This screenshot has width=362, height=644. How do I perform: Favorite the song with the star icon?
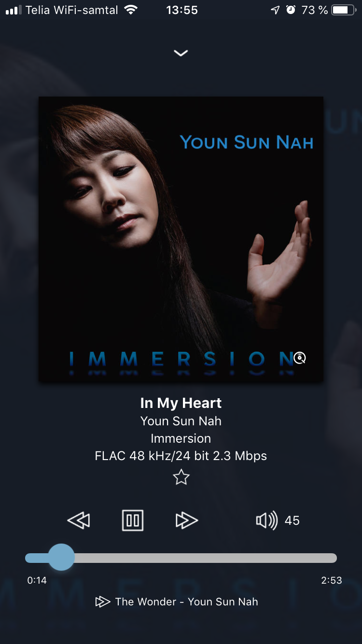pyautogui.click(x=181, y=477)
